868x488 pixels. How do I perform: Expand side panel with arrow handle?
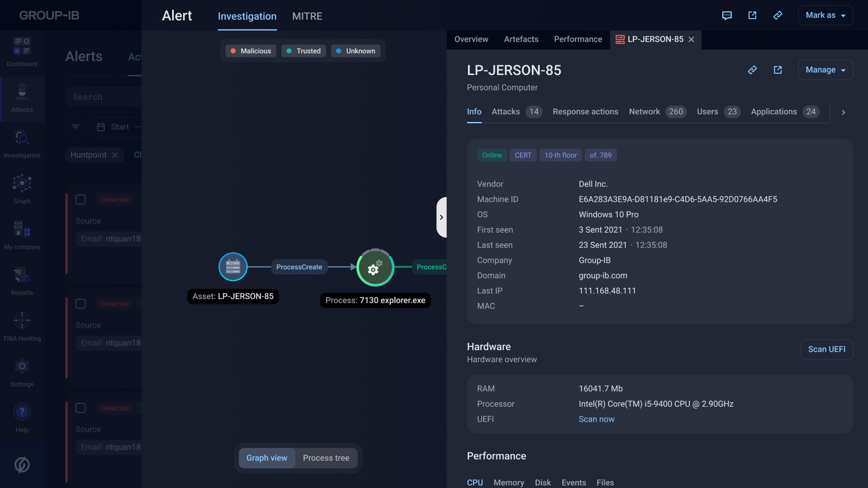click(441, 217)
